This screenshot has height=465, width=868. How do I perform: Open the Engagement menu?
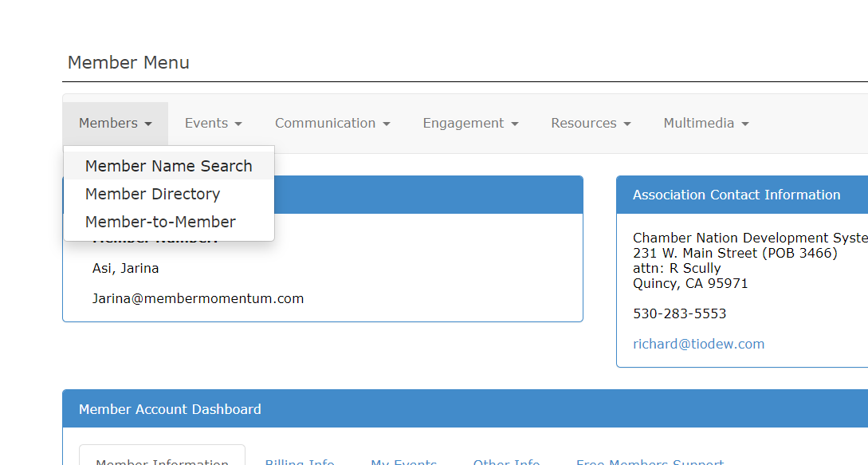[x=470, y=123]
